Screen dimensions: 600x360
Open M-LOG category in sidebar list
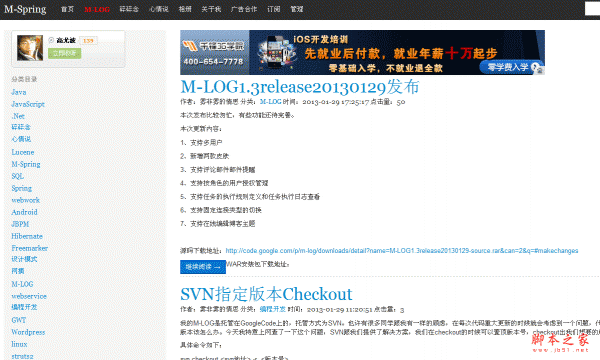(x=22, y=284)
